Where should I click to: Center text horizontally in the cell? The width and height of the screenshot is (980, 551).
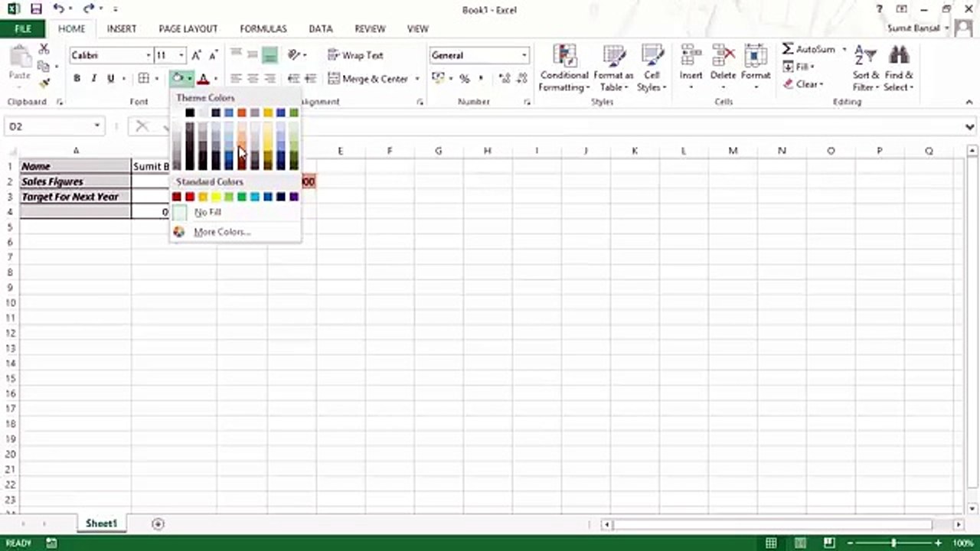pyautogui.click(x=253, y=78)
